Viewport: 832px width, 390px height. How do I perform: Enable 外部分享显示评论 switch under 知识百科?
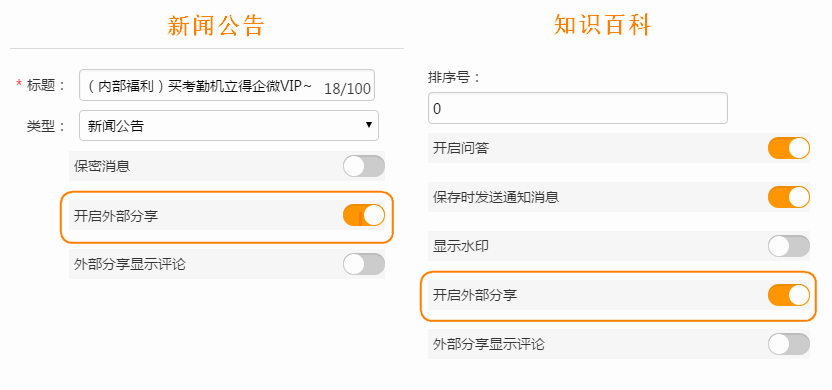pyautogui.click(x=788, y=344)
